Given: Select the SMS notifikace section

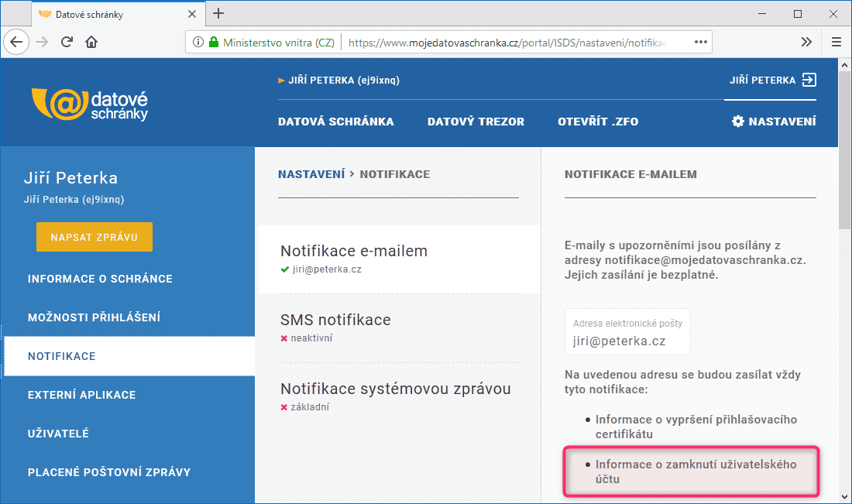Looking at the screenshot, I should click(x=400, y=328).
